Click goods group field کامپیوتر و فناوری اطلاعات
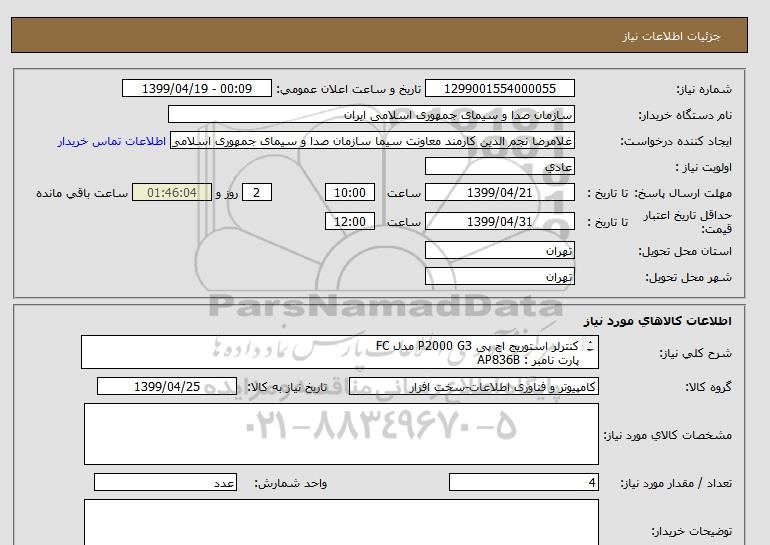This screenshot has height=545, width=770. pos(473,386)
